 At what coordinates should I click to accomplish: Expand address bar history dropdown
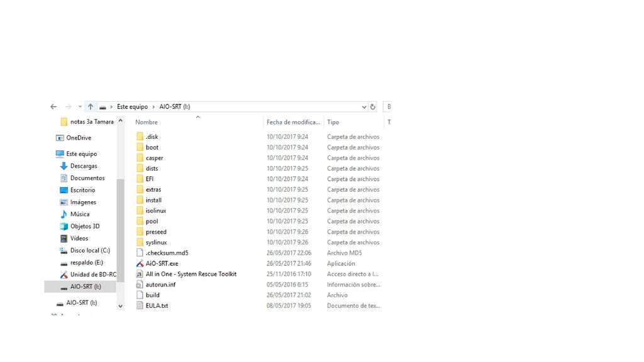[x=364, y=107]
